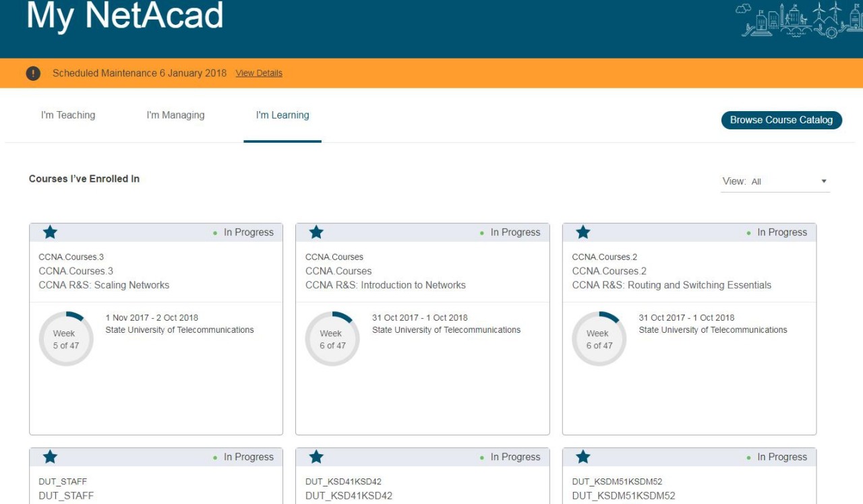Click the star icon on the DUT_STAFF card
Image resolution: width=863 pixels, height=504 pixels.
coord(50,457)
